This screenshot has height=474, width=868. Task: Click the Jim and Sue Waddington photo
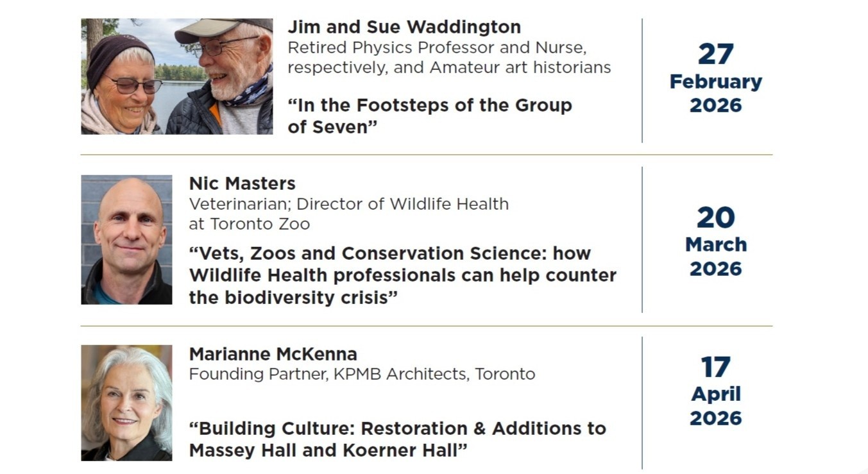176,76
